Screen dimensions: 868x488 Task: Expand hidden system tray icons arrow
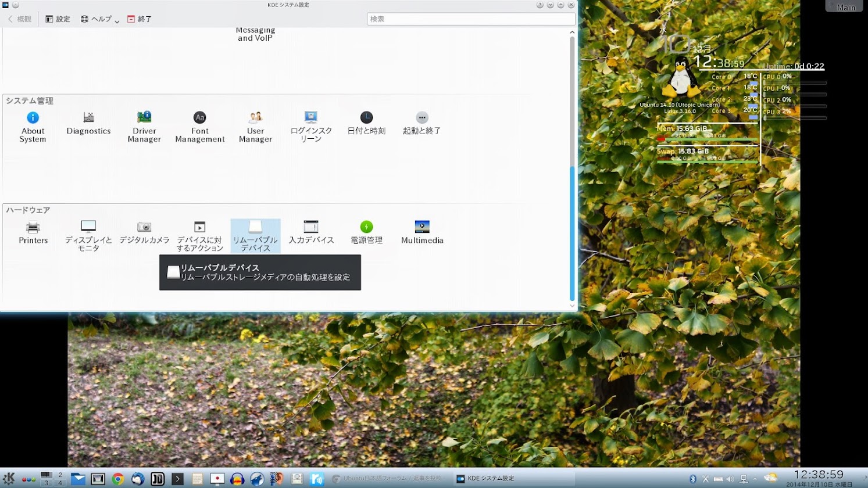(x=755, y=479)
